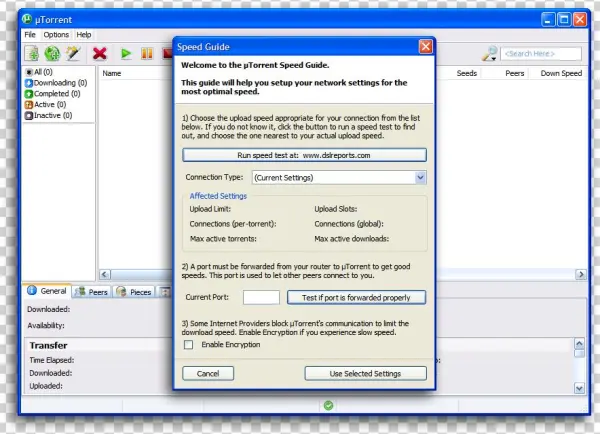Click the search engine dropdown arrow
The width and height of the screenshot is (600, 434).
click(x=494, y=59)
